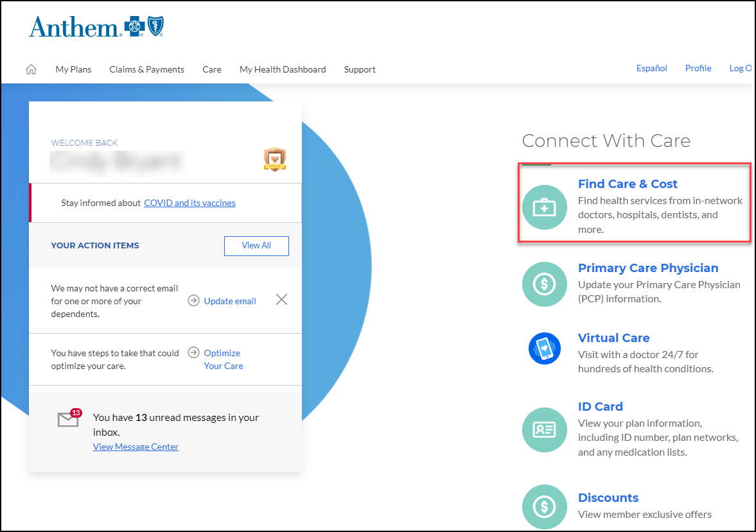Click the home icon in navigation bar
756x532 pixels.
tap(31, 69)
